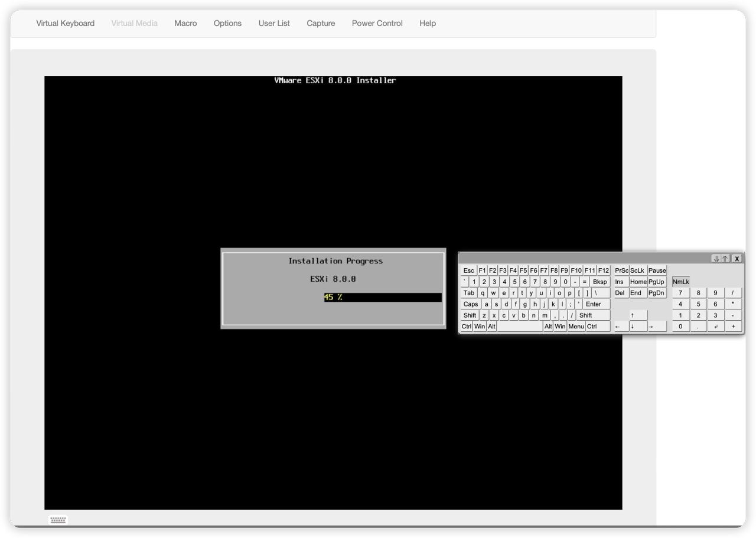Click the downward arrow button in keyboard title bar
Image resolution: width=756 pixels, height=538 pixels.
pos(716,259)
